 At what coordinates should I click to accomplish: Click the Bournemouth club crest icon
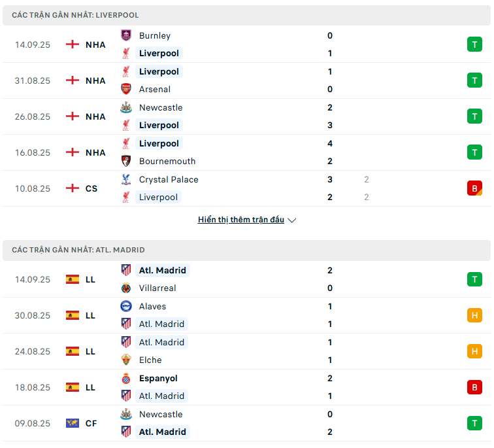click(x=126, y=162)
